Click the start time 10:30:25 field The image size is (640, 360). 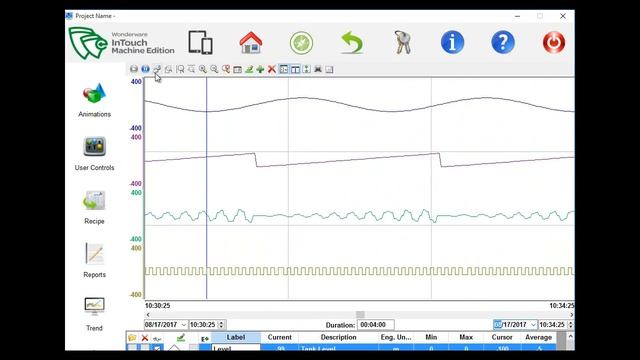(203, 324)
